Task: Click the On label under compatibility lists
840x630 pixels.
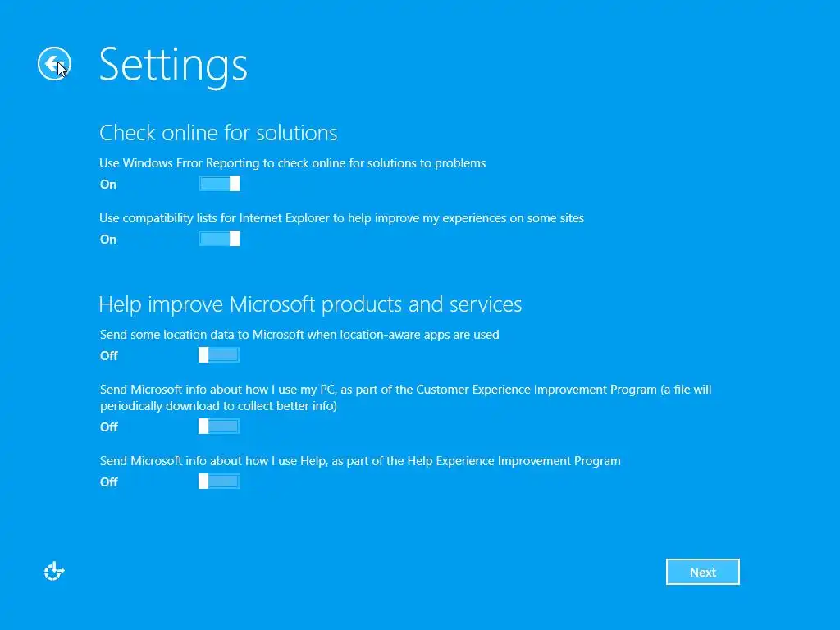Action: (x=108, y=240)
